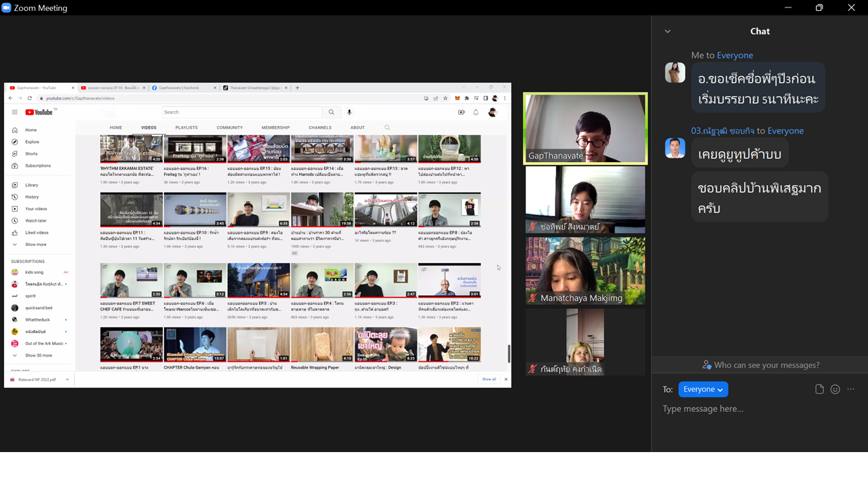
Task: Collapse the Chat panel using the chevron
Action: 667,31
